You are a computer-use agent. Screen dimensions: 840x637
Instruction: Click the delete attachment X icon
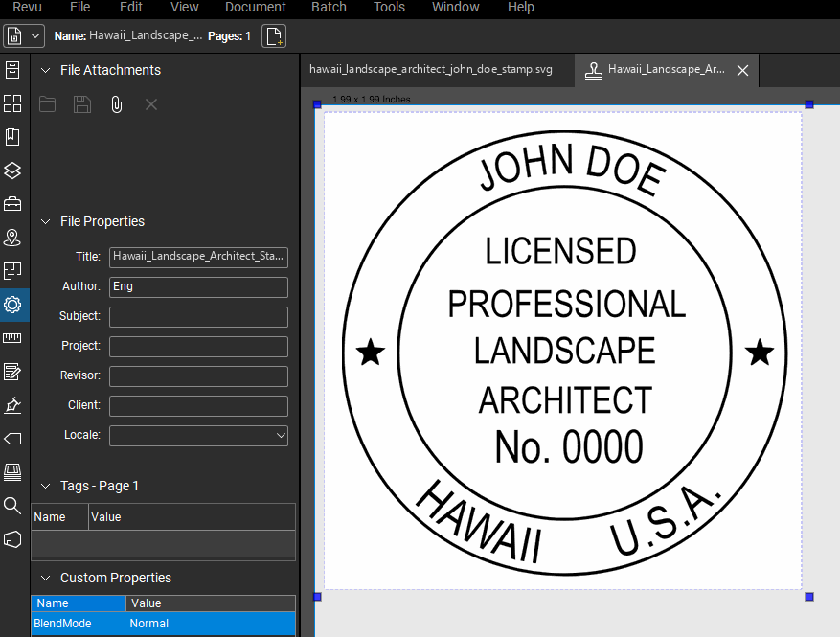point(151,104)
